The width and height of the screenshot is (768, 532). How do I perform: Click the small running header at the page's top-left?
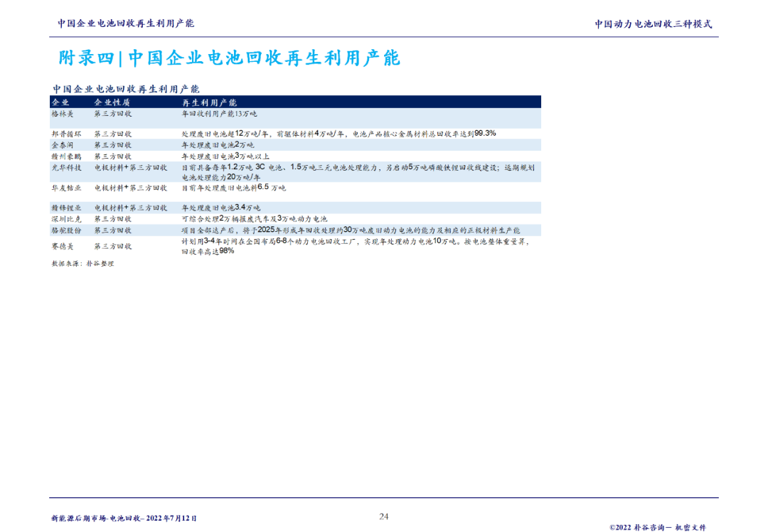(x=126, y=23)
